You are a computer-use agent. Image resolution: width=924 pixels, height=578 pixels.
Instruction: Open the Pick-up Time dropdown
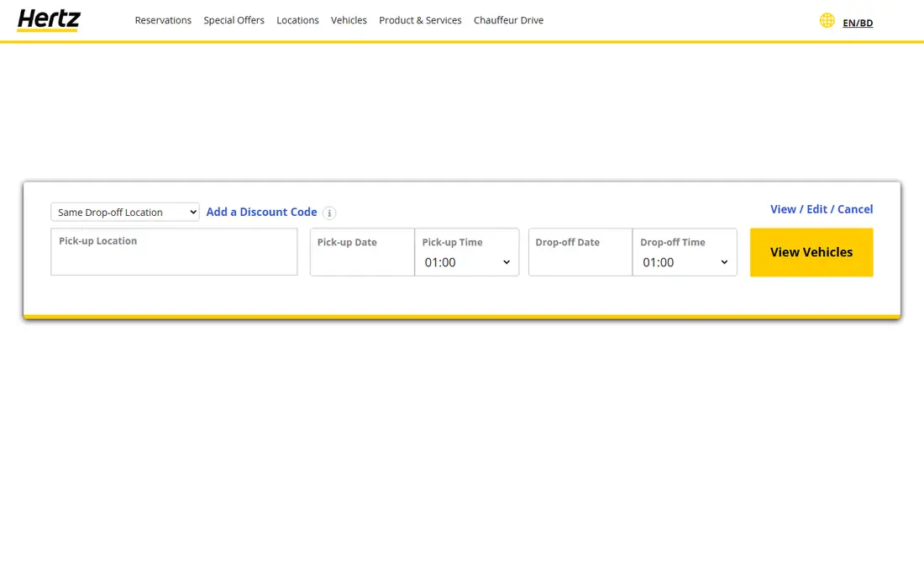467,262
